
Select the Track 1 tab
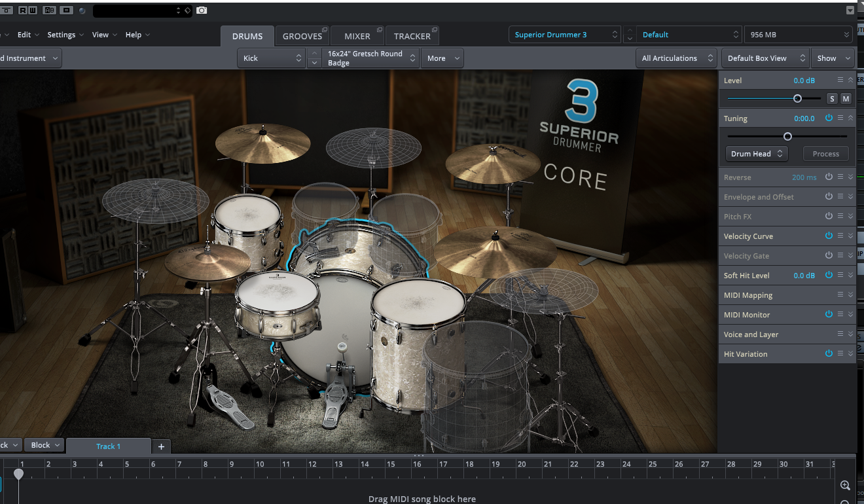109,446
